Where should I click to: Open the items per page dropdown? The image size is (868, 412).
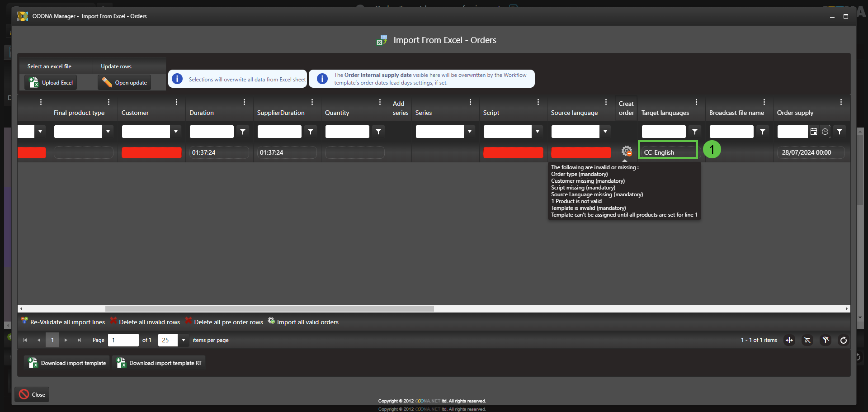pyautogui.click(x=184, y=340)
